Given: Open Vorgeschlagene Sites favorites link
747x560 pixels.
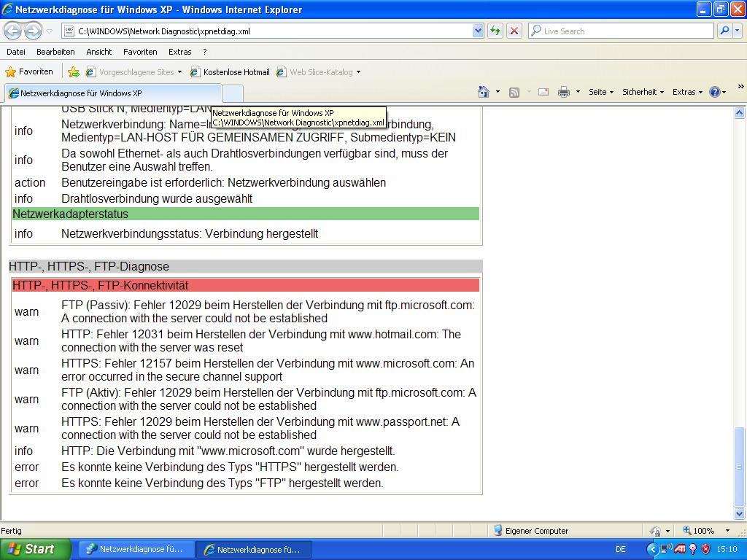Looking at the screenshot, I should click(133, 72).
